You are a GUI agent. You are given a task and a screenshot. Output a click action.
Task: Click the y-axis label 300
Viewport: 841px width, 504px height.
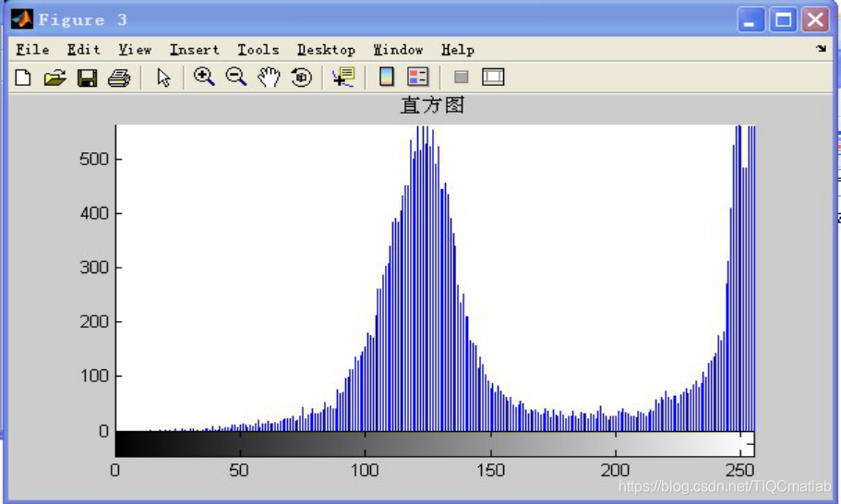click(94, 268)
